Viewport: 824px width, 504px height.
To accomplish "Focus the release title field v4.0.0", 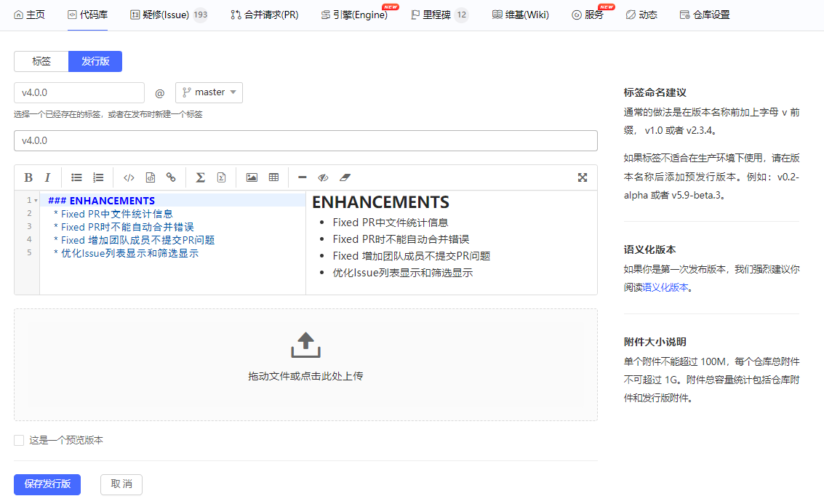I will click(305, 141).
